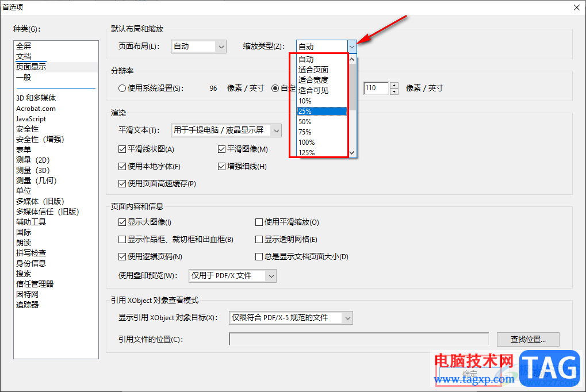Select 多媒体信任（旧版） category
Image resolution: width=586 pixels, height=392 pixels.
pos(48,212)
